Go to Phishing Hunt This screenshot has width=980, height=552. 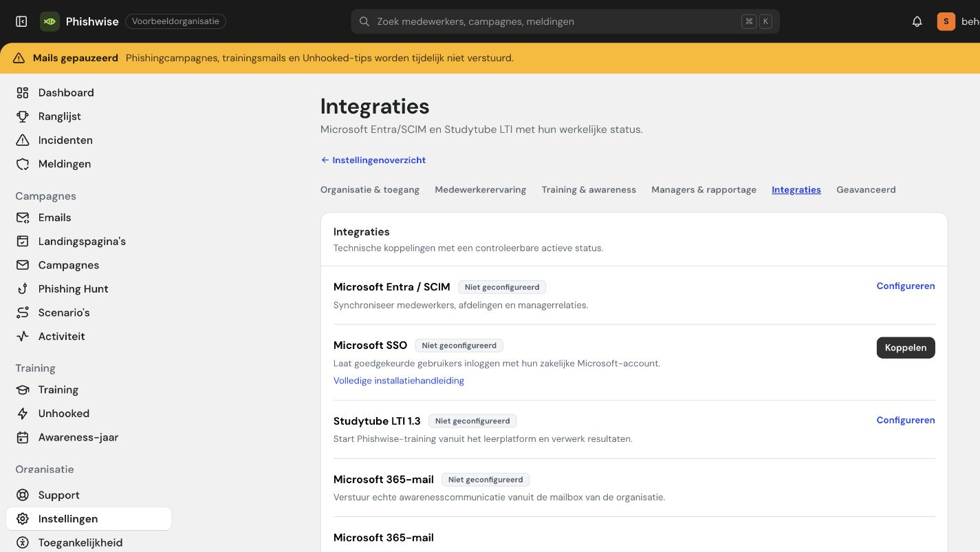pyautogui.click(x=89, y=289)
